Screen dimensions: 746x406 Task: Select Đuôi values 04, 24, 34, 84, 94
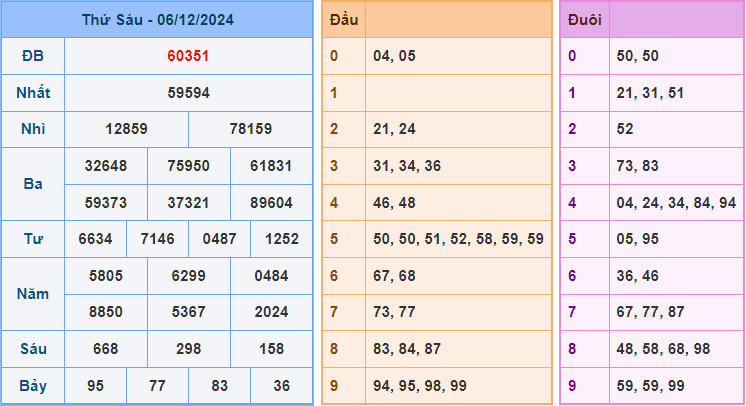676,203
